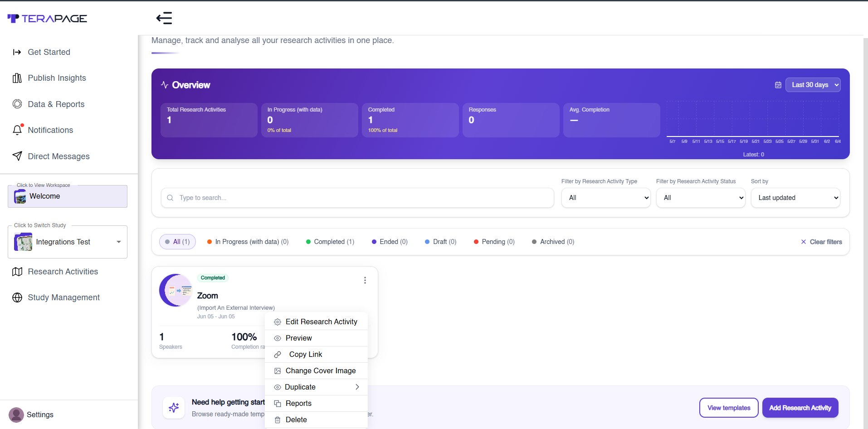Click the Overview pulse icon

(165, 85)
